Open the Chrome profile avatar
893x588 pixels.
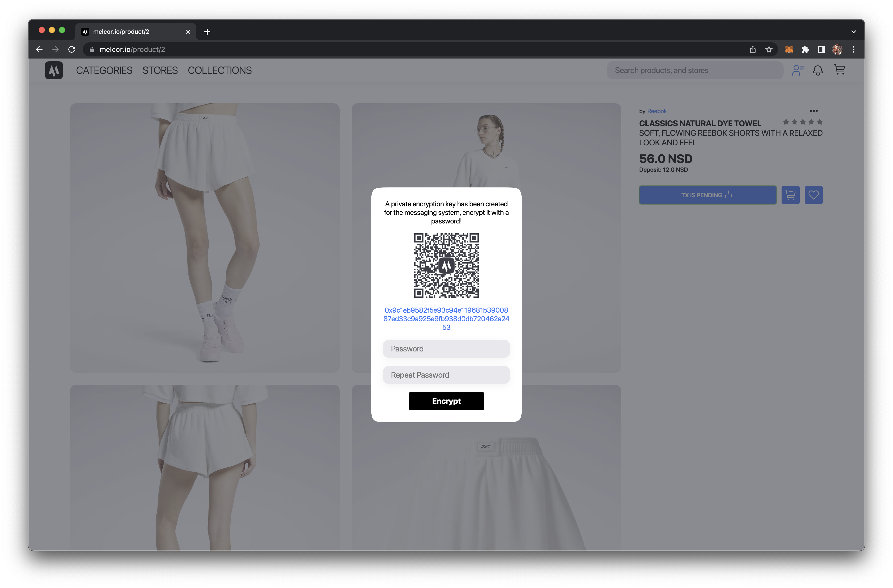tap(838, 49)
